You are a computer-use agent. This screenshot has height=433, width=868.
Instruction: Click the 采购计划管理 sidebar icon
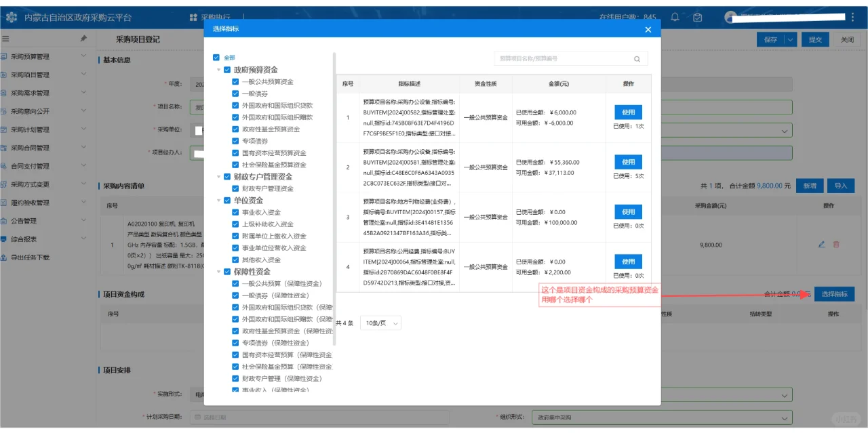(x=4, y=130)
